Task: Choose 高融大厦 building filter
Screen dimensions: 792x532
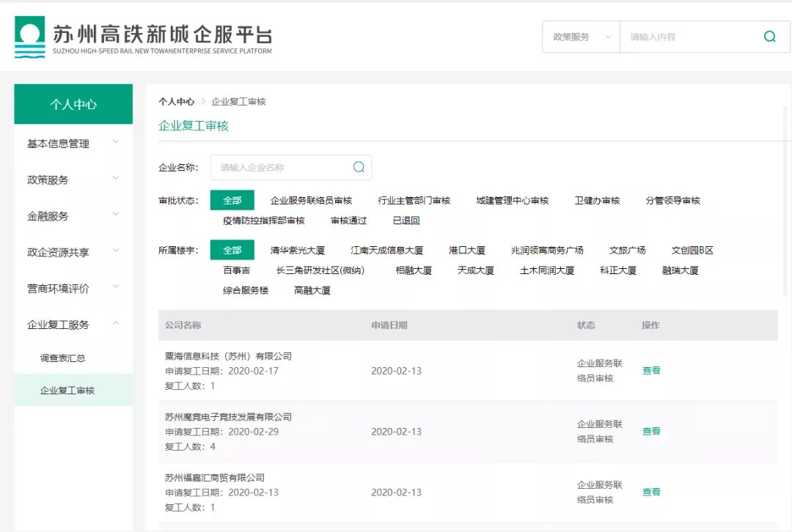Action: 312,290
